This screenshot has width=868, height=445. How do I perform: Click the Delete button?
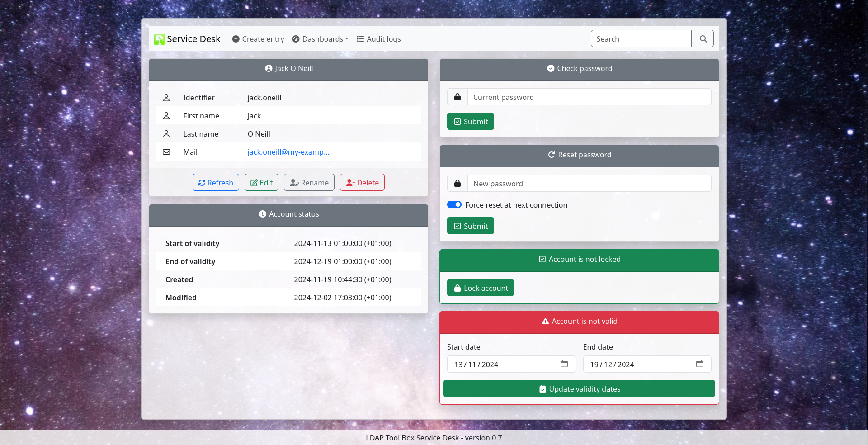point(362,183)
